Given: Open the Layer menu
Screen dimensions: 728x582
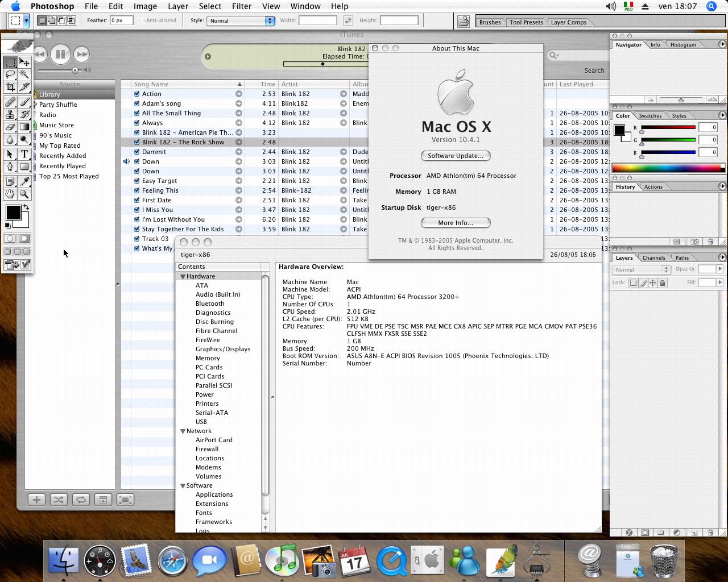Looking at the screenshot, I should [x=178, y=6].
